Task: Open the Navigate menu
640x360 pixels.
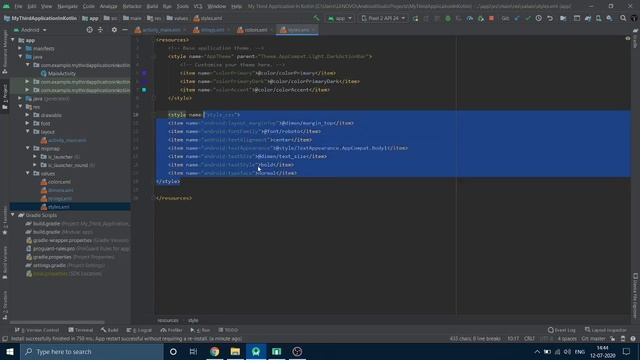Action: point(68,6)
